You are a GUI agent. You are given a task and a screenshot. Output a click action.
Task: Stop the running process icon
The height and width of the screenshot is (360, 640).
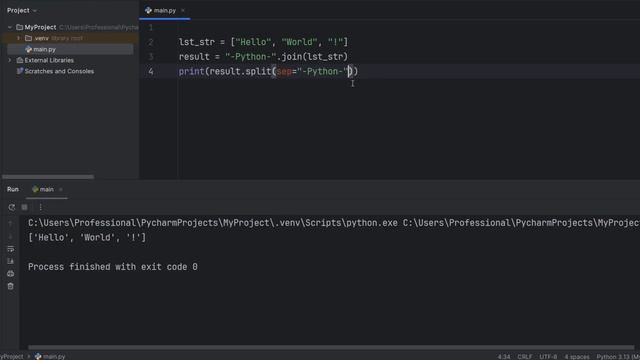(24, 207)
